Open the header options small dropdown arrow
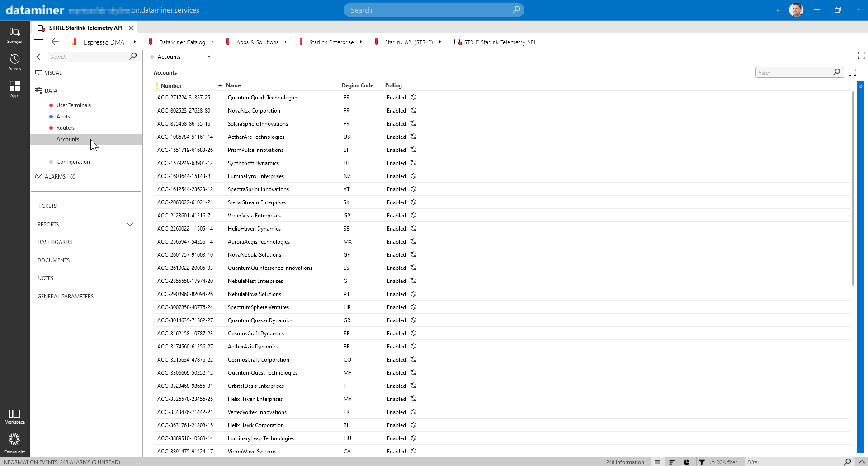 778,10
